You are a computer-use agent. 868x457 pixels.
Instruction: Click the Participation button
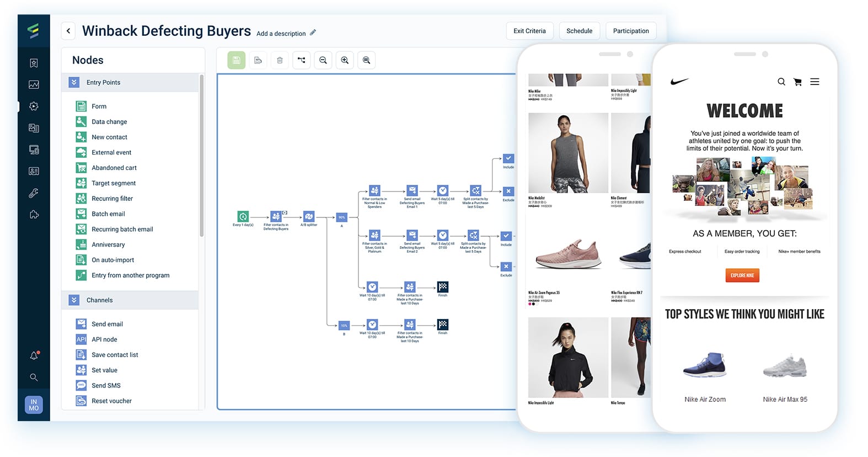[631, 31]
